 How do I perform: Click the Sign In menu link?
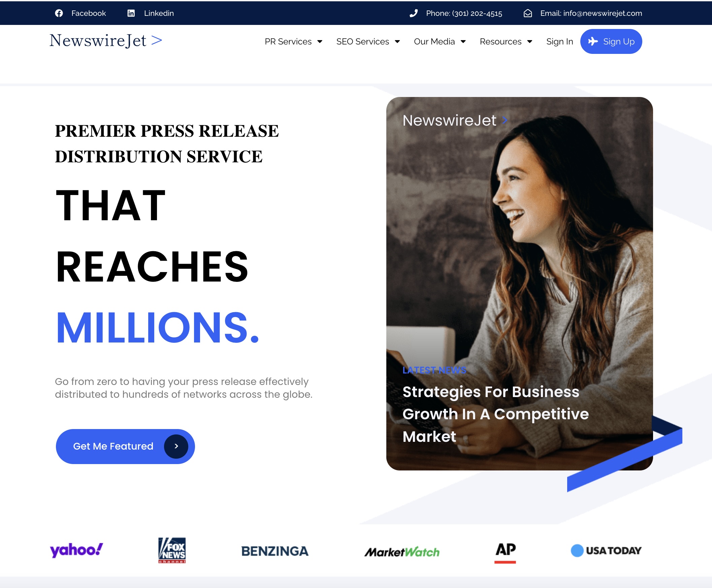coord(559,42)
